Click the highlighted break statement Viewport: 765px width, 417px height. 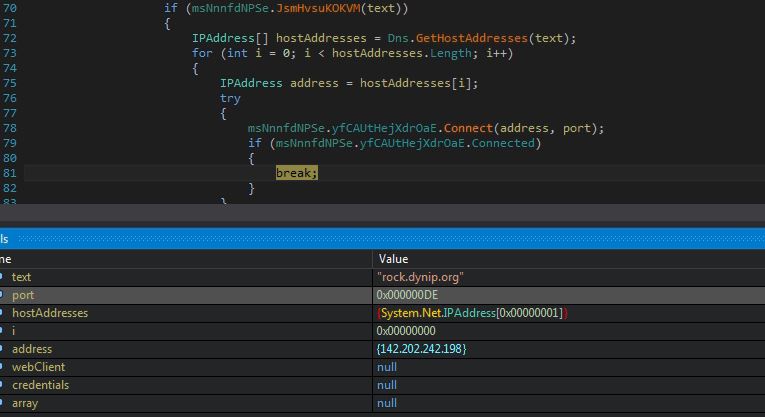point(296,173)
